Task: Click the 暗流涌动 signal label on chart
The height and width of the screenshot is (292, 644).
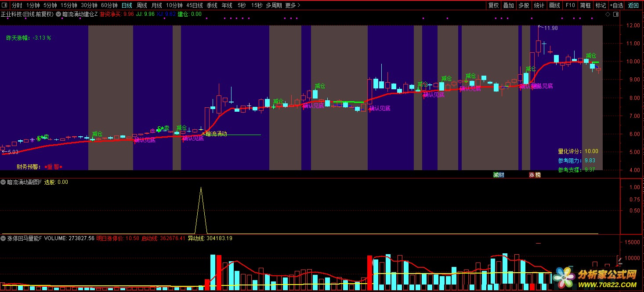Action: tap(216, 134)
